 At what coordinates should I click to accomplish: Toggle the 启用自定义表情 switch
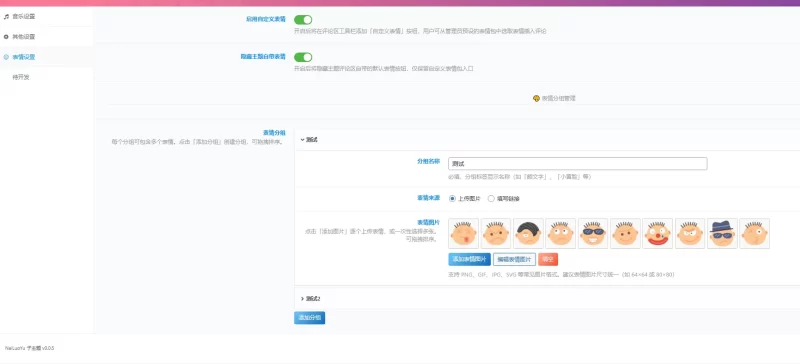[303, 19]
